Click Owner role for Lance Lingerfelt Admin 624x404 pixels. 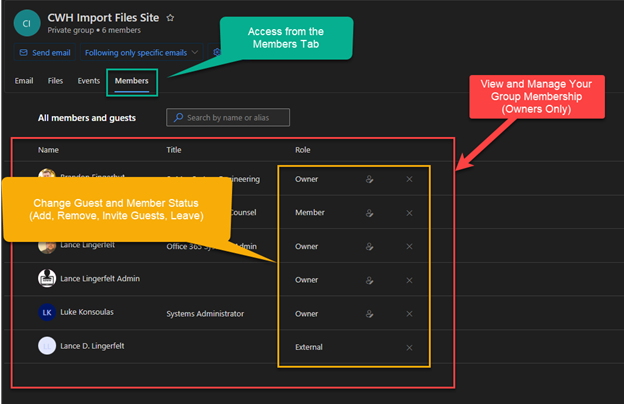(x=306, y=280)
